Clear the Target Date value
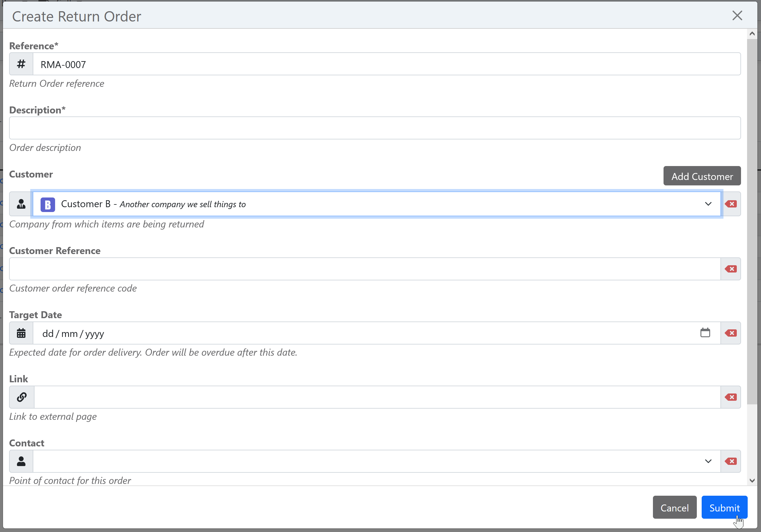The width and height of the screenshot is (761, 532). (730, 333)
